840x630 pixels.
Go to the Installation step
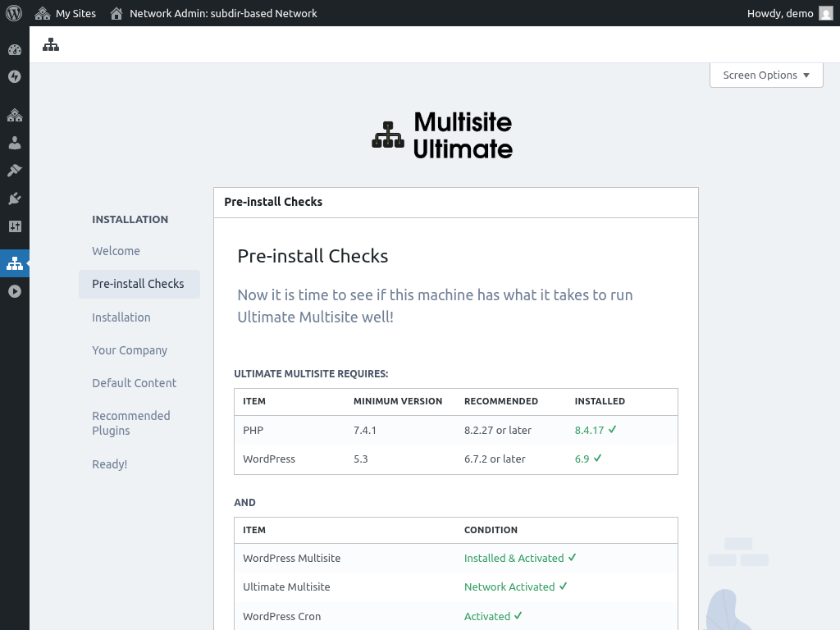pyautogui.click(x=121, y=317)
